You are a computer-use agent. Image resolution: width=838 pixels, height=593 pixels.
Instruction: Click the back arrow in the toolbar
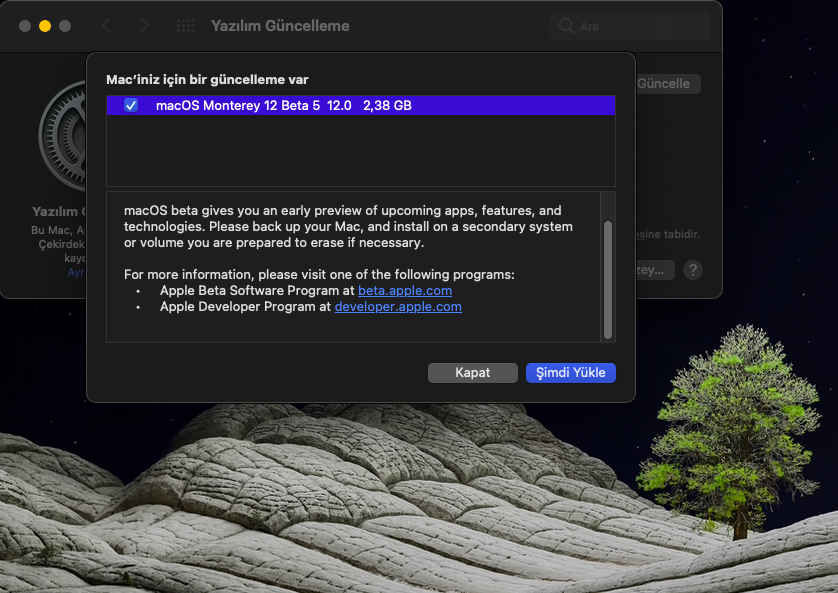click(107, 26)
